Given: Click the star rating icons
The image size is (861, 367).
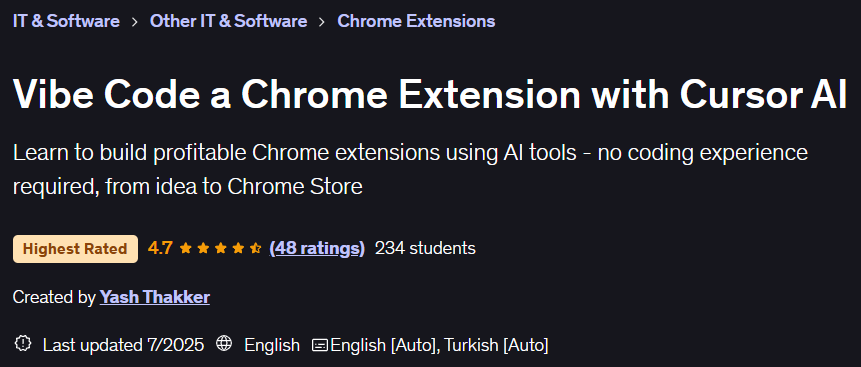Looking at the screenshot, I should [220, 249].
